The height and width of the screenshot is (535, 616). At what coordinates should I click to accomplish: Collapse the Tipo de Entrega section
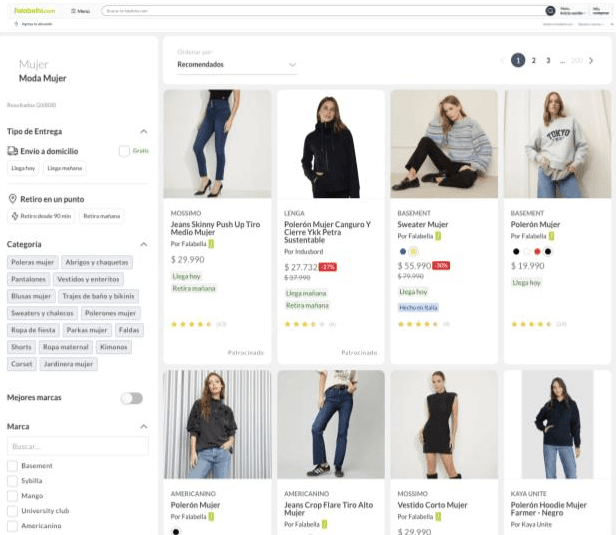[144, 132]
